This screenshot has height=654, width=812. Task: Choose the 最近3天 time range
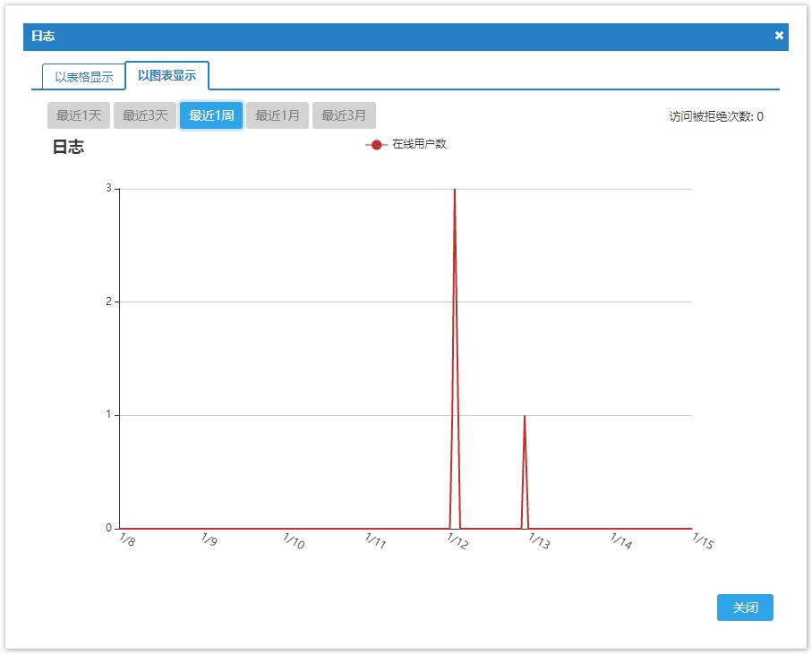tap(145, 115)
